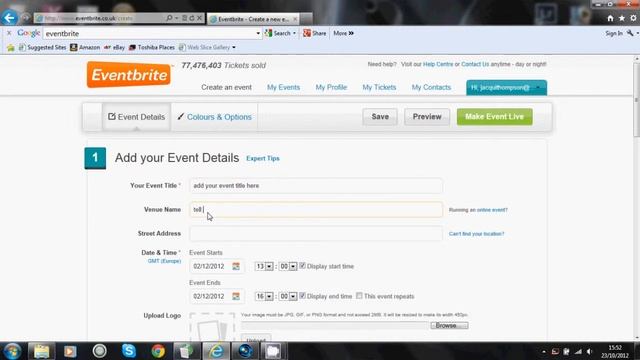640x360 pixels.
Task: Click Sign In on Google toolbar
Action: (x=614, y=33)
